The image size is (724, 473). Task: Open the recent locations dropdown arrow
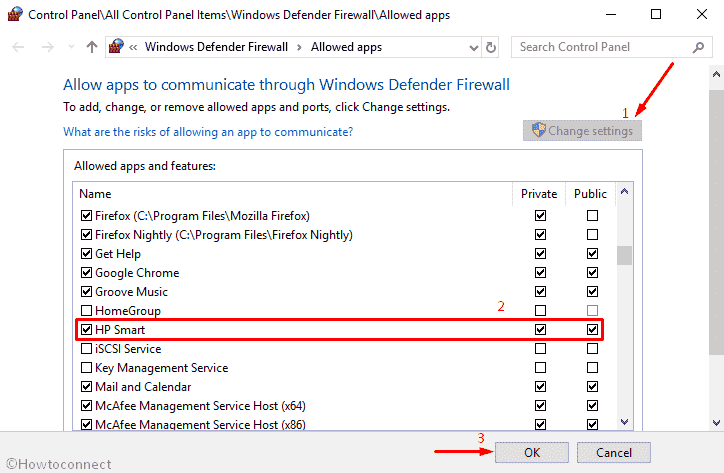pos(71,47)
